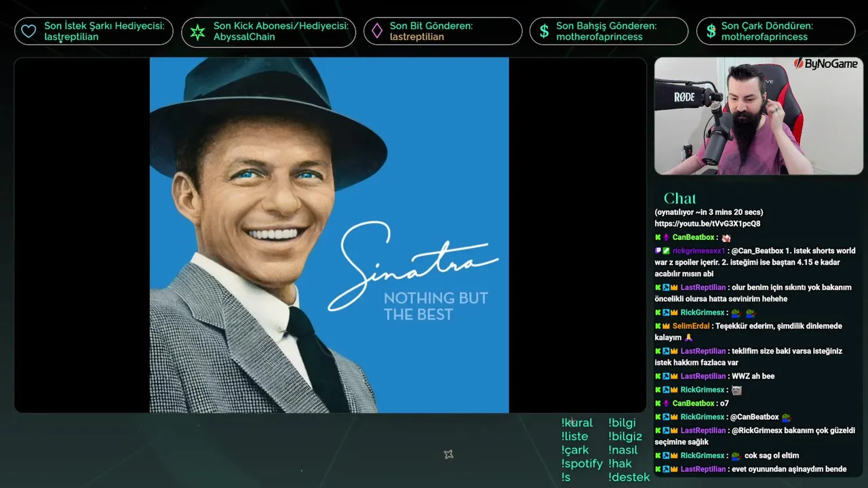
Task: Click lastreptilian in the Son Bit Gönderen panel
Action: coord(417,37)
